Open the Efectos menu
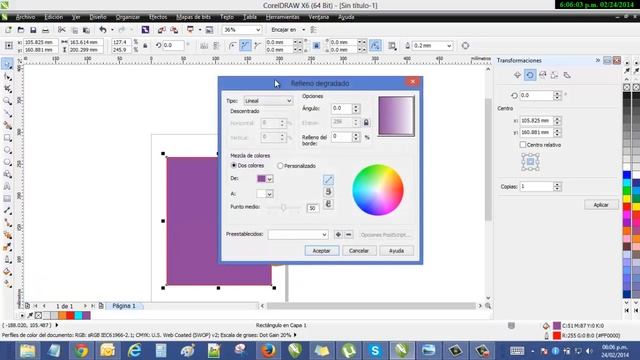640x360 pixels. click(x=158, y=17)
